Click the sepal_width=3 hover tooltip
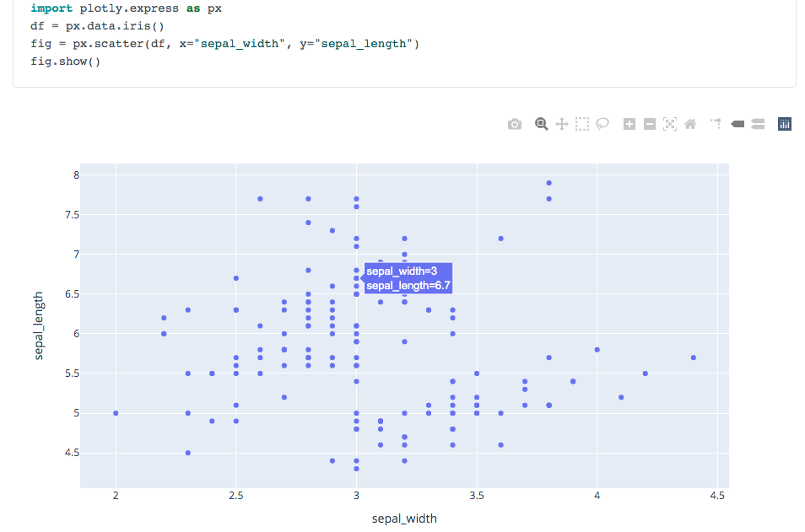This screenshot has width=805, height=532. tap(409, 277)
